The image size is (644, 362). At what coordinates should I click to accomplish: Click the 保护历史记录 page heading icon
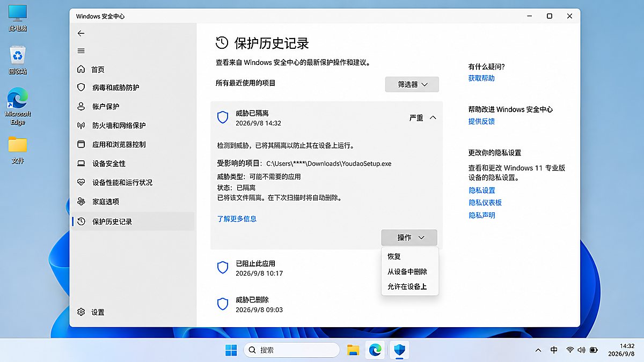[x=222, y=43]
